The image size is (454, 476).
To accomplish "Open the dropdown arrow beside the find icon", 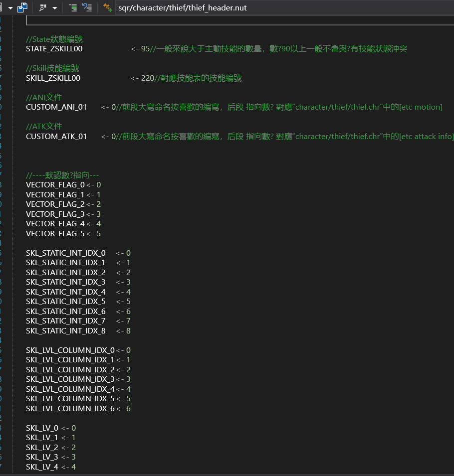I will coord(54,8).
